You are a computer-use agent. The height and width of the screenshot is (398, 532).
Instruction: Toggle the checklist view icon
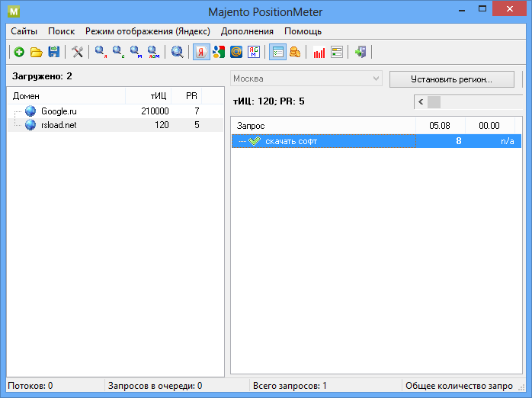[x=277, y=52]
